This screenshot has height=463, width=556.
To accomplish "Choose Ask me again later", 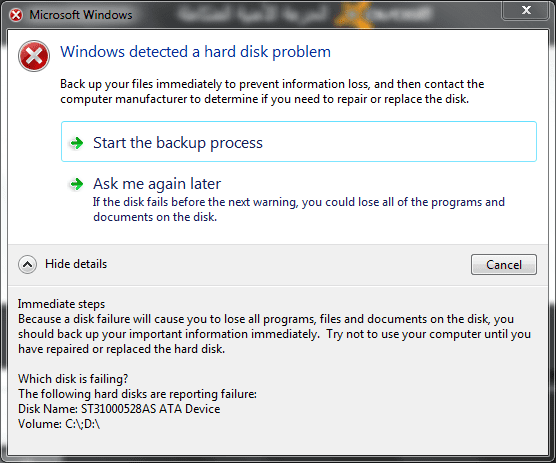I will (157, 184).
